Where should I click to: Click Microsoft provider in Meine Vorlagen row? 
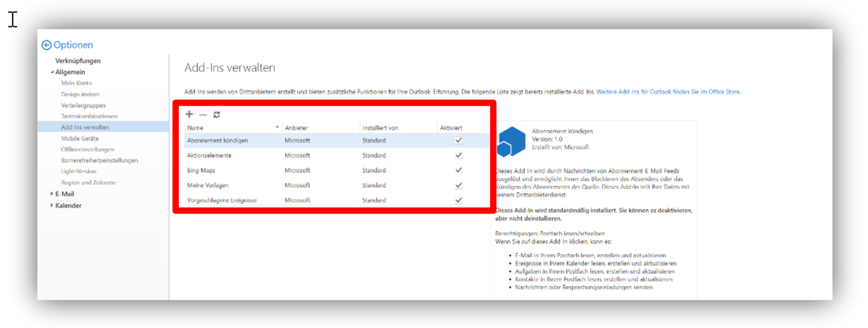tap(297, 185)
